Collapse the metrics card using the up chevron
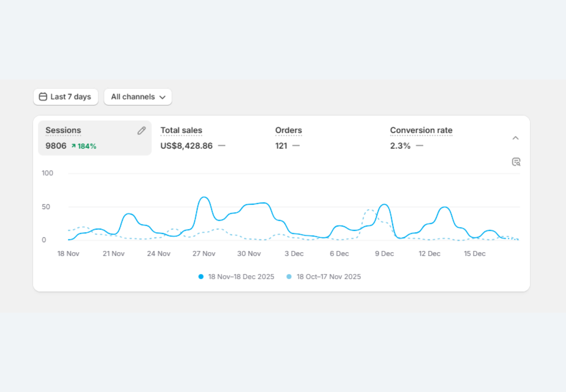The image size is (566, 392). (515, 138)
